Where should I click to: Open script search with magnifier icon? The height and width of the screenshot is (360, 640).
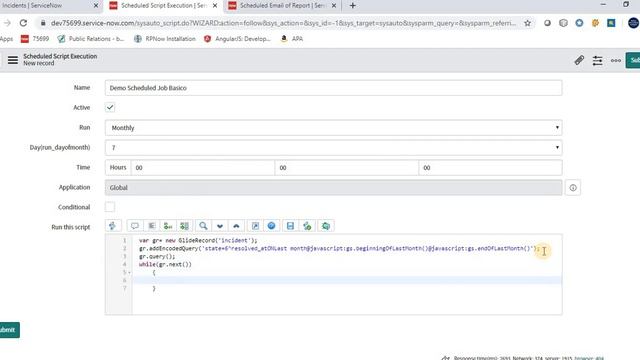(x=203, y=226)
